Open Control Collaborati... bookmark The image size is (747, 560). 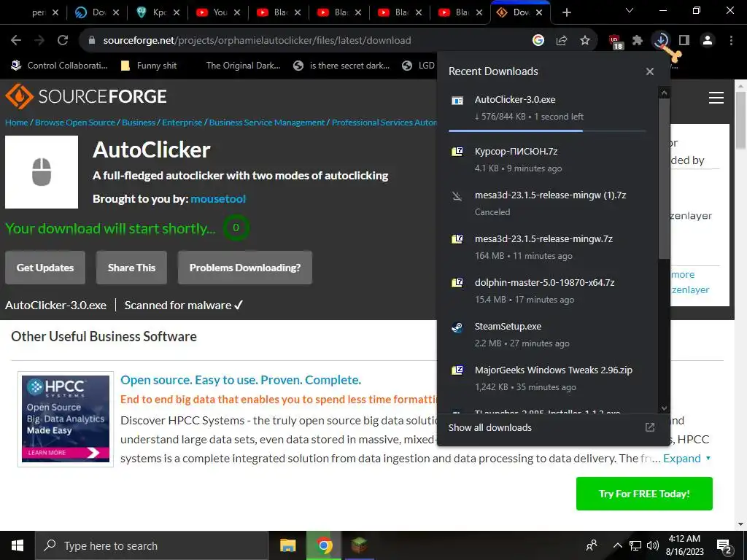(x=60, y=66)
